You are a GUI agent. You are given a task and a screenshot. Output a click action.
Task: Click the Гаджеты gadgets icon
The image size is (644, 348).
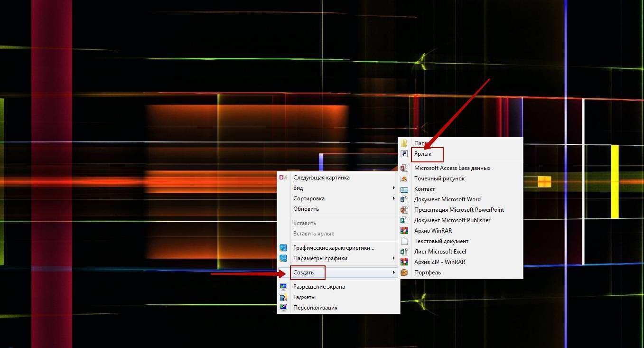coord(283,297)
